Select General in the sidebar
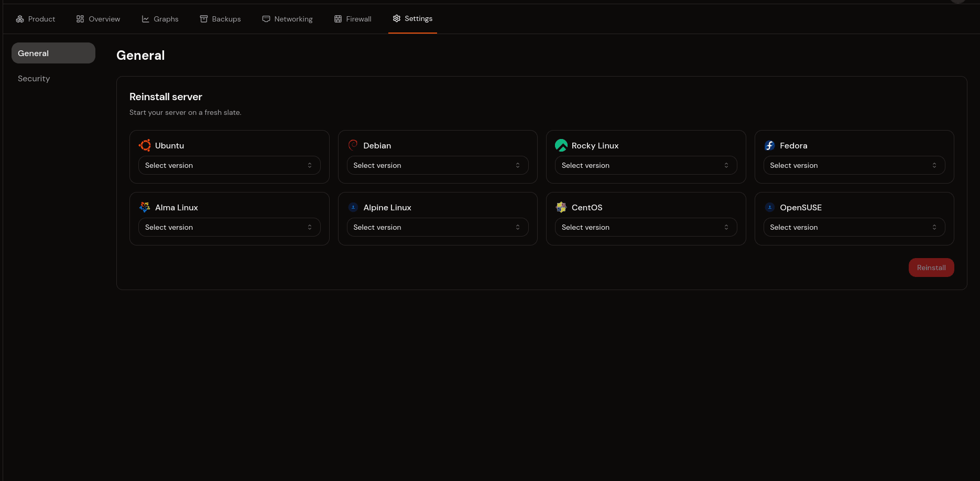This screenshot has height=481, width=980. (x=53, y=53)
